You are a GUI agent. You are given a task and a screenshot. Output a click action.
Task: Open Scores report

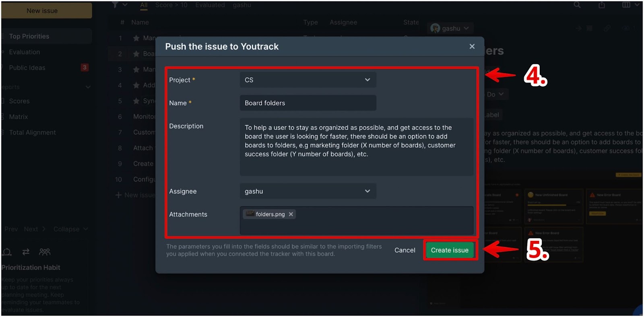[x=19, y=101]
